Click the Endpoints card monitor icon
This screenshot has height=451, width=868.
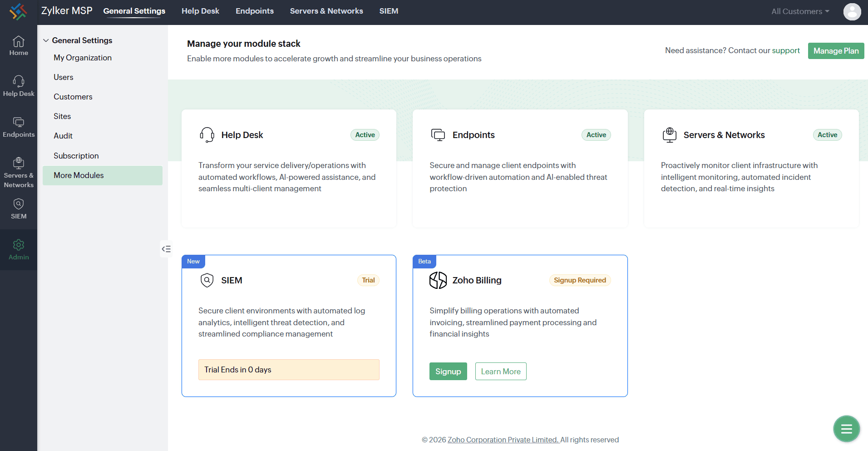pyautogui.click(x=438, y=135)
